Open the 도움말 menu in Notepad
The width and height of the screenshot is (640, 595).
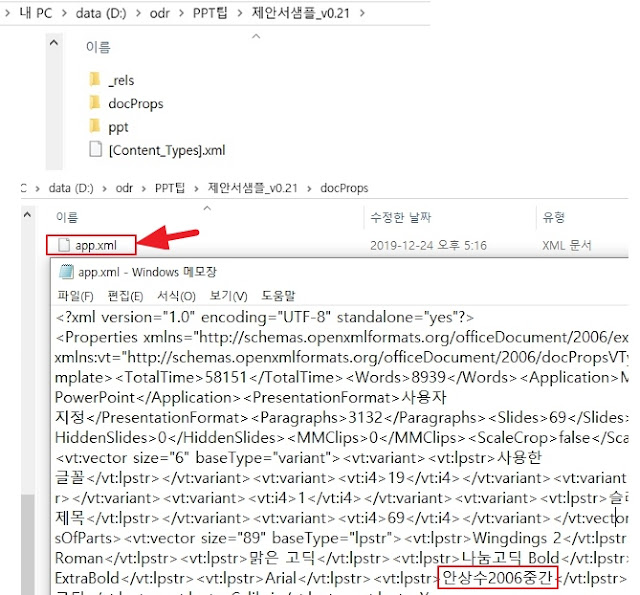click(x=278, y=295)
